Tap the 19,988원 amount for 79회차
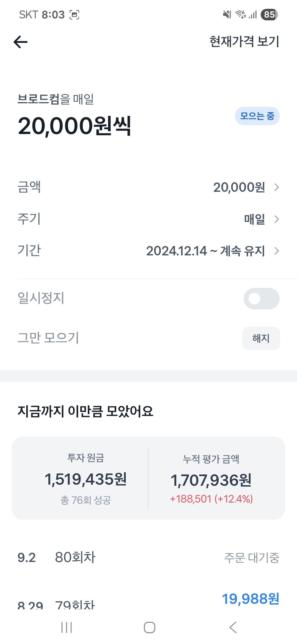The width and height of the screenshot is (297, 644). [251, 599]
